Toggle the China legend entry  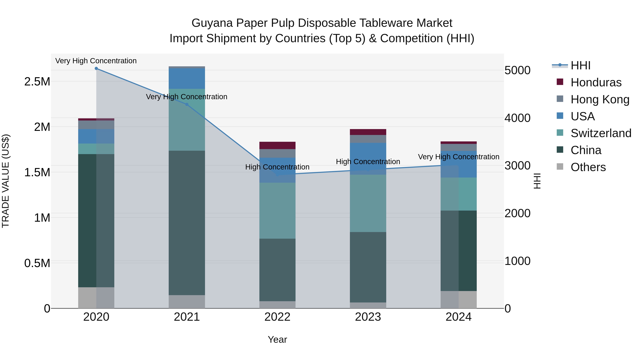(x=579, y=150)
